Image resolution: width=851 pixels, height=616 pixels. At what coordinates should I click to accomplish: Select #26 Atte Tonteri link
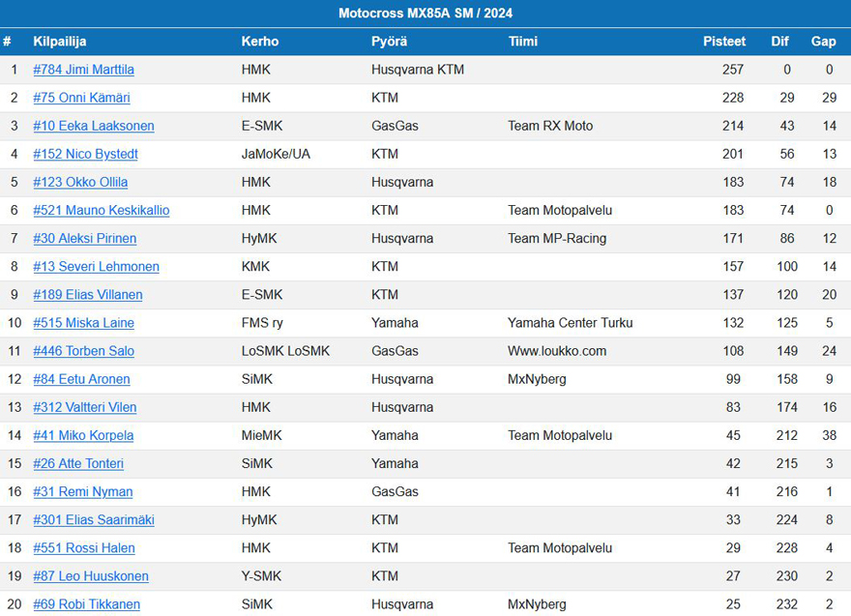[x=78, y=464]
